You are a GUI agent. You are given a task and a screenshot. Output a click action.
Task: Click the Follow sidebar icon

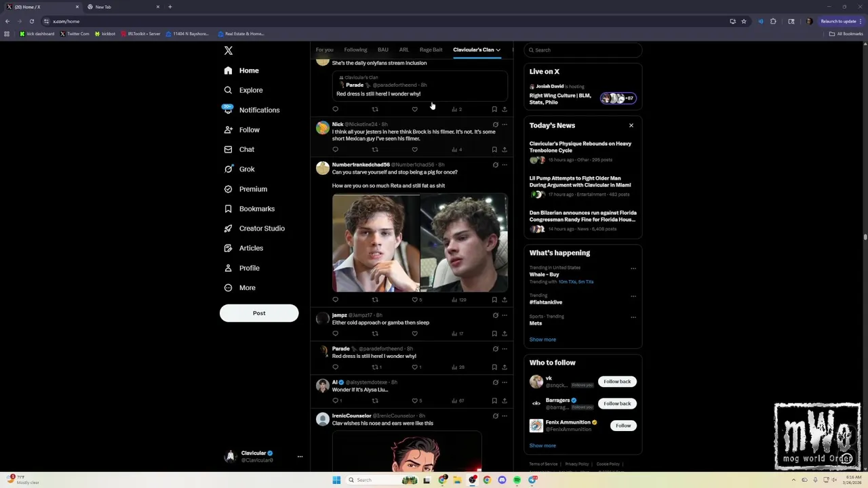(228, 129)
